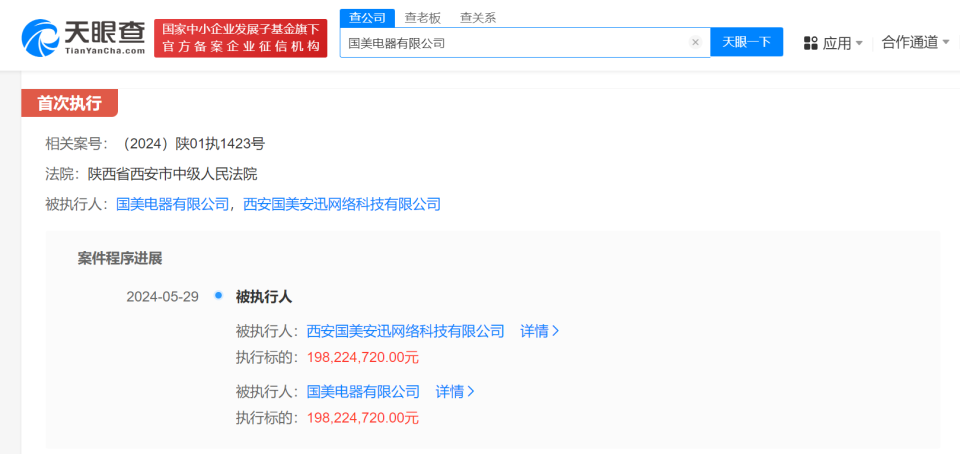Open the 合作通道 menu
960x454 pixels.
tap(910, 42)
